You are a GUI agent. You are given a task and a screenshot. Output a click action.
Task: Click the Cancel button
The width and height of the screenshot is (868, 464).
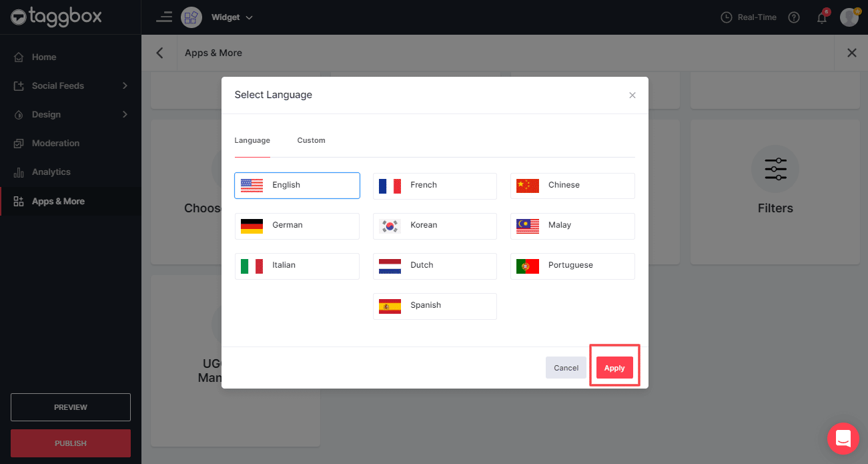[x=566, y=368]
